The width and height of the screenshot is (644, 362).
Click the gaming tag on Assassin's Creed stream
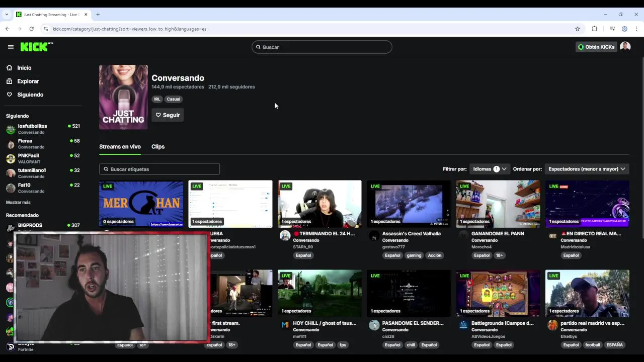[414, 255]
